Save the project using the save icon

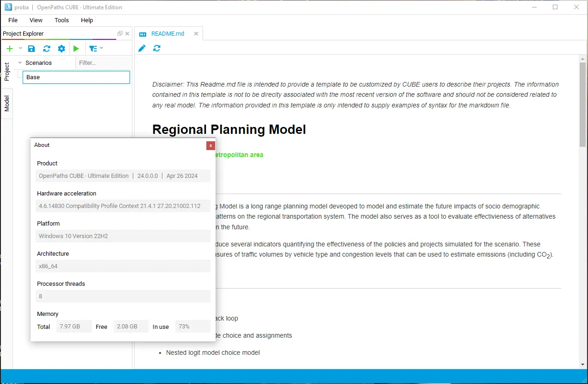point(31,48)
